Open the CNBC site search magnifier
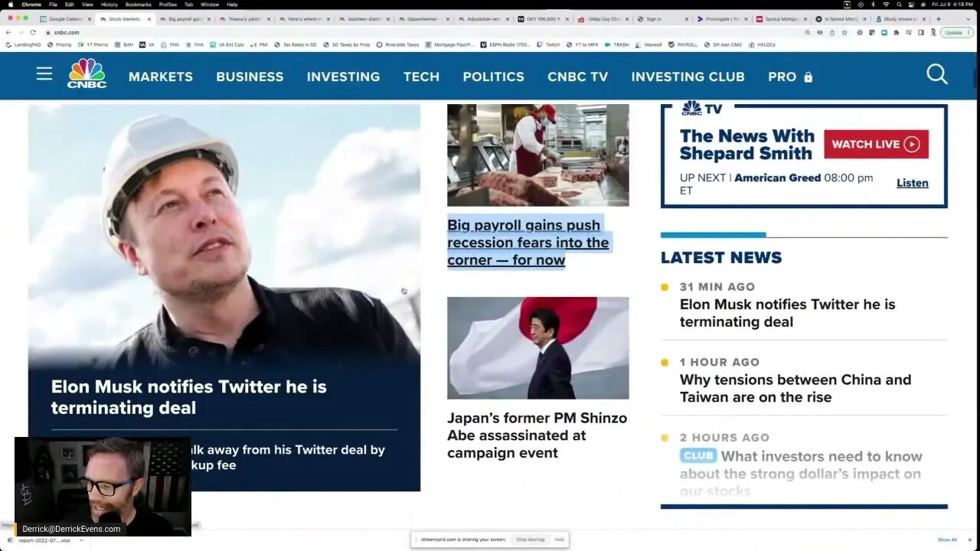 (x=937, y=74)
